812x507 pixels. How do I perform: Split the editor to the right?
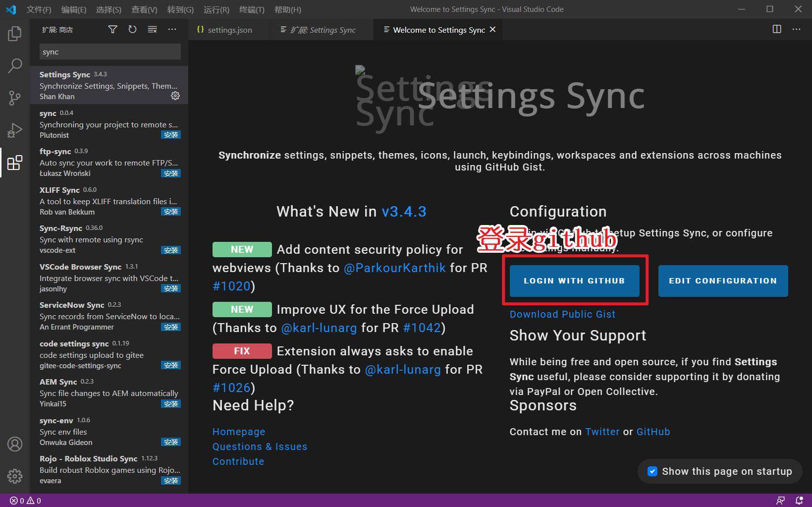pyautogui.click(x=777, y=29)
